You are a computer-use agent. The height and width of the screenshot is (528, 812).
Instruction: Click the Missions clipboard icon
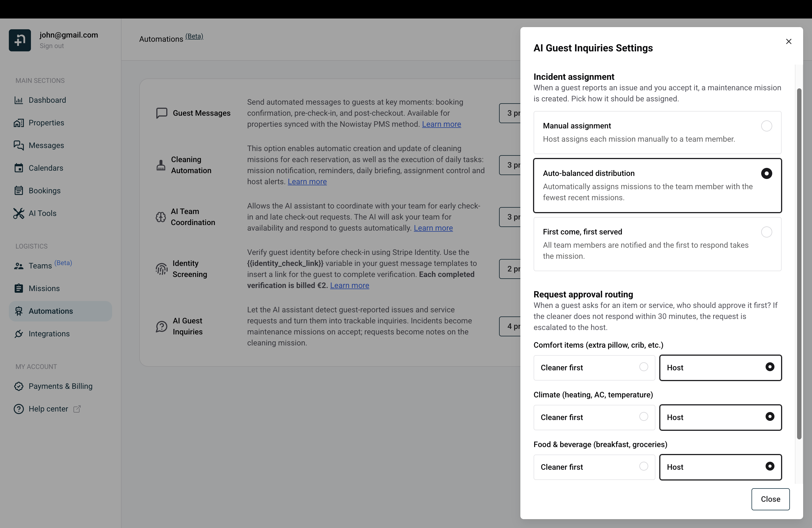click(x=19, y=288)
